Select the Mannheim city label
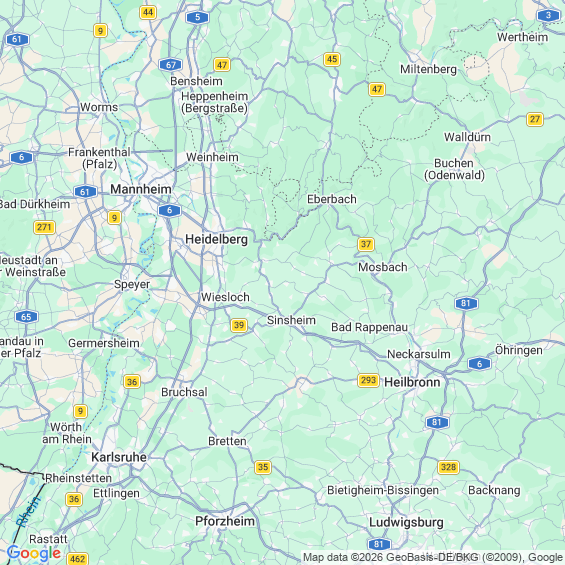The width and height of the screenshot is (565, 565). tap(141, 189)
